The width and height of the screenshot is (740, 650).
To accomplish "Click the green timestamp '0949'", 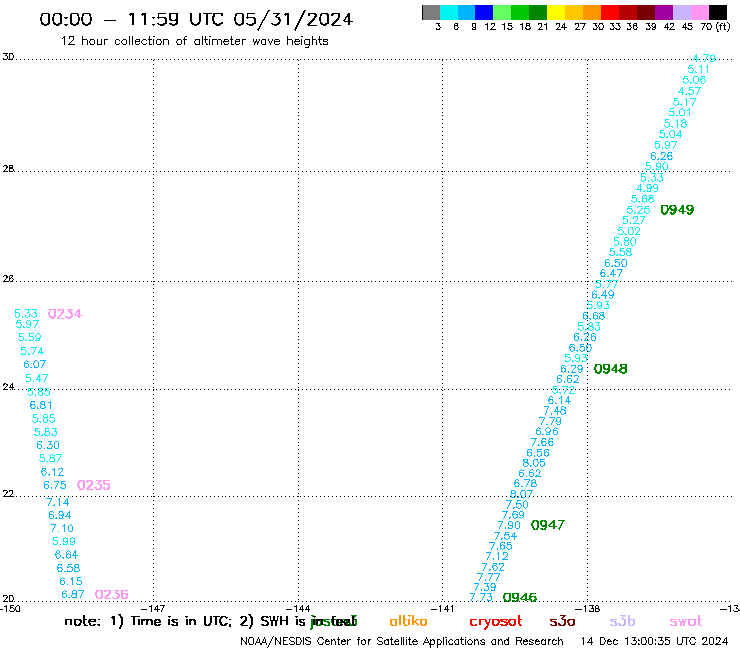I will (677, 210).
